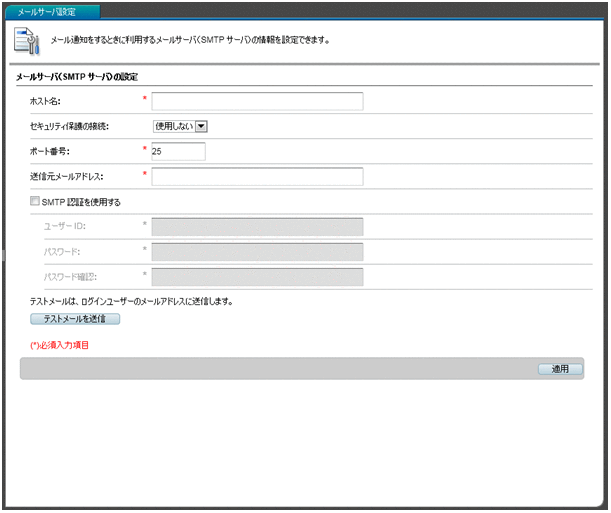Click the テストメールを送信 button
Viewport: 611px width, 513px height.
tap(75, 319)
